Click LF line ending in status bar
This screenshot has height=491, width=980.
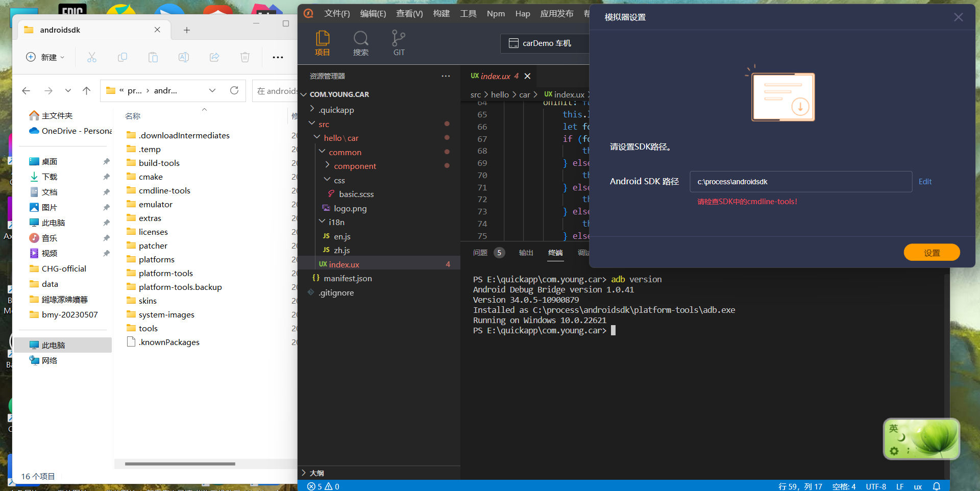pos(900,486)
